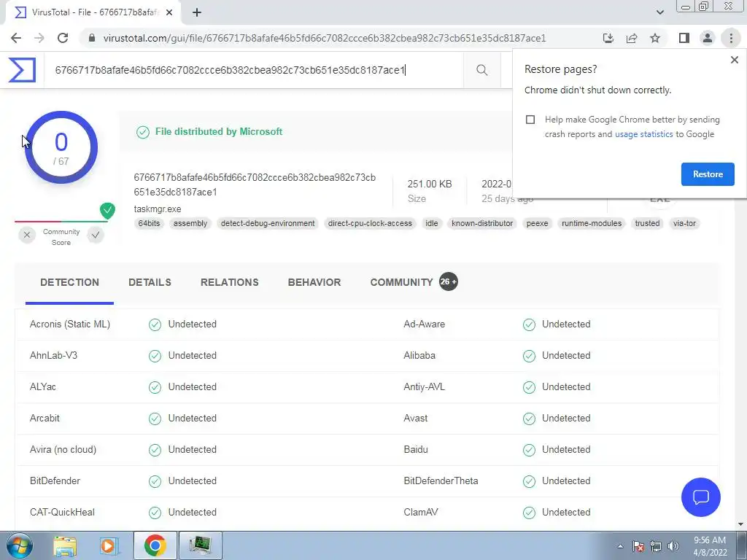Click the volume speaker tray icon

(x=673, y=547)
